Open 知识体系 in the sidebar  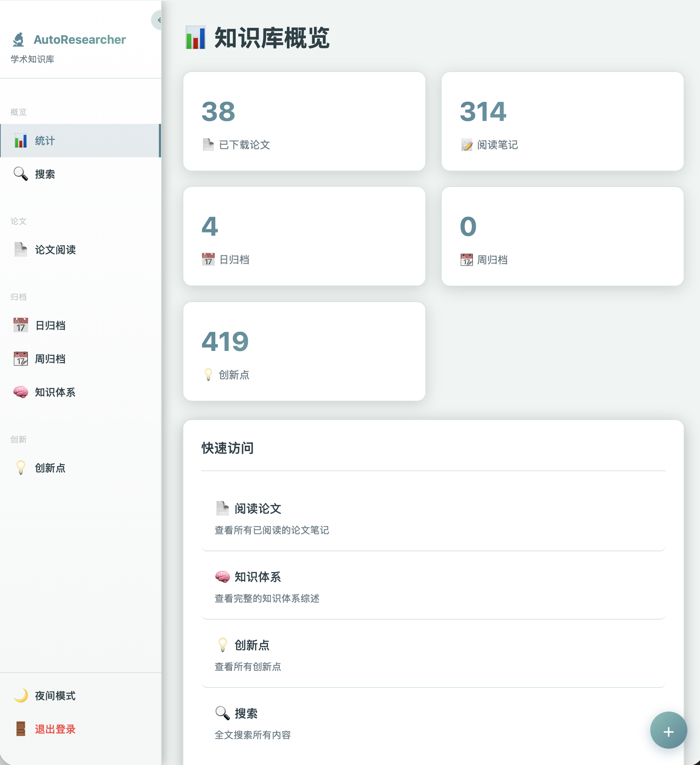point(81,393)
